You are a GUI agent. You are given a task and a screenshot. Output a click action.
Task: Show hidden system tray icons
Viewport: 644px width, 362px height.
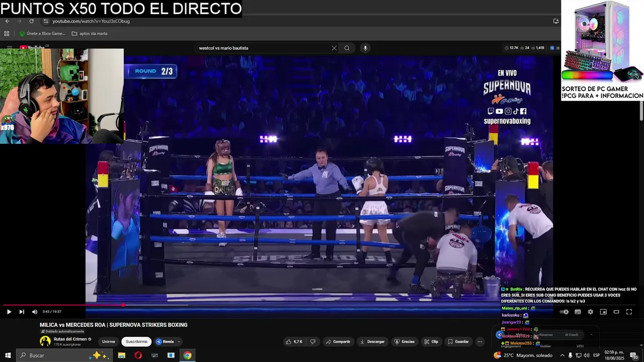tap(562, 355)
